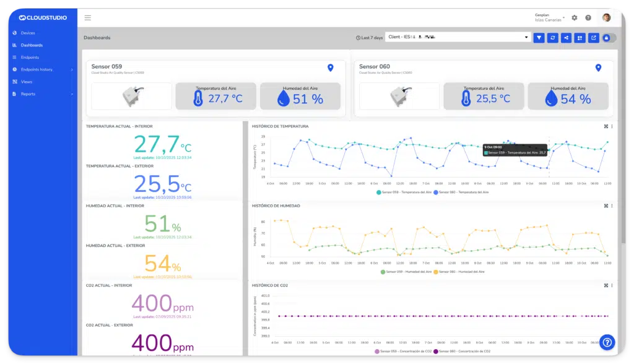
Task: Open the Client selection dropdown
Action: pos(458,37)
